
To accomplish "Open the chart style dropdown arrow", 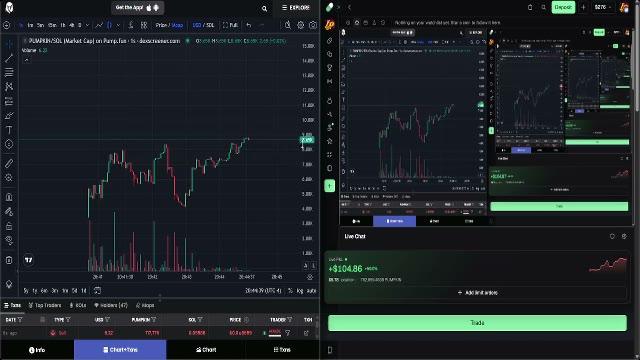I will tap(118, 25).
